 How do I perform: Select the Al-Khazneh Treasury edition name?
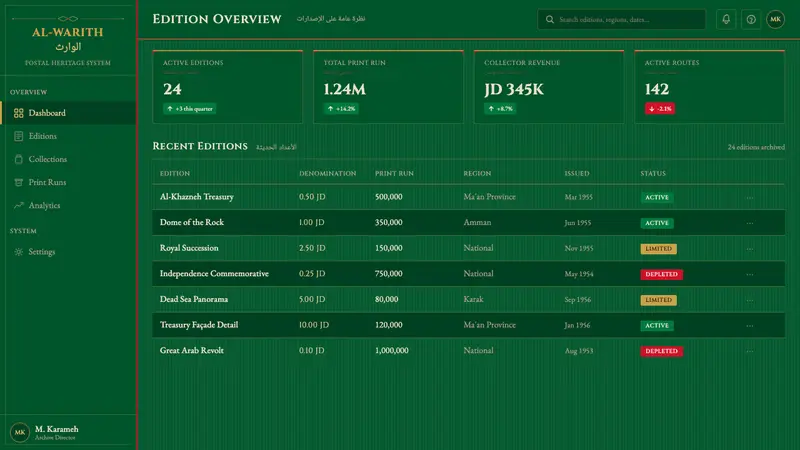click(x=196, y=196)
